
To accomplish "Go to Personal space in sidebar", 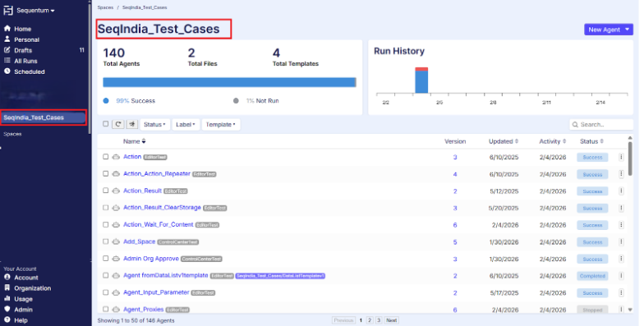I will pos(26,39).
